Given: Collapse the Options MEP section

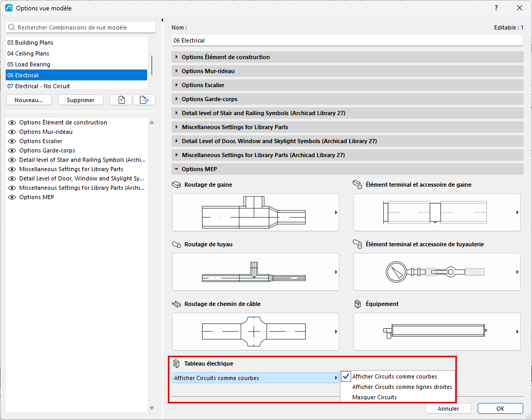Looking at the screenshot, I should (x=348, y=169).
